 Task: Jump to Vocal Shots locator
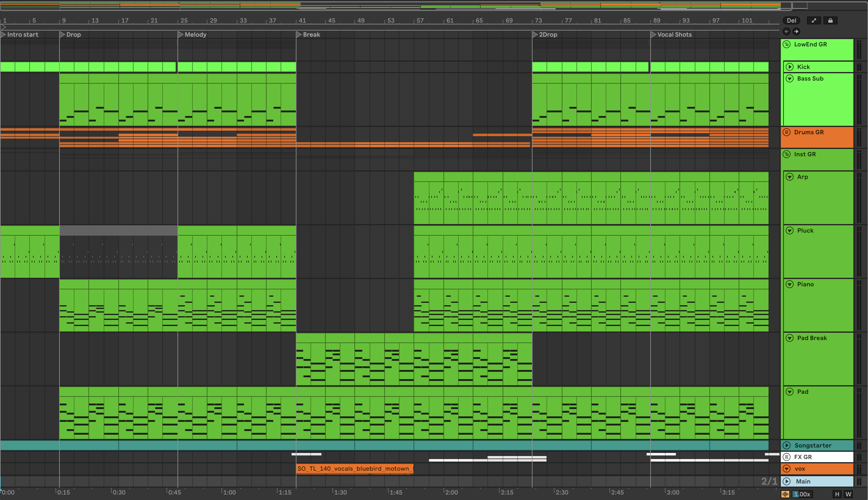click(x=671, y=35)
